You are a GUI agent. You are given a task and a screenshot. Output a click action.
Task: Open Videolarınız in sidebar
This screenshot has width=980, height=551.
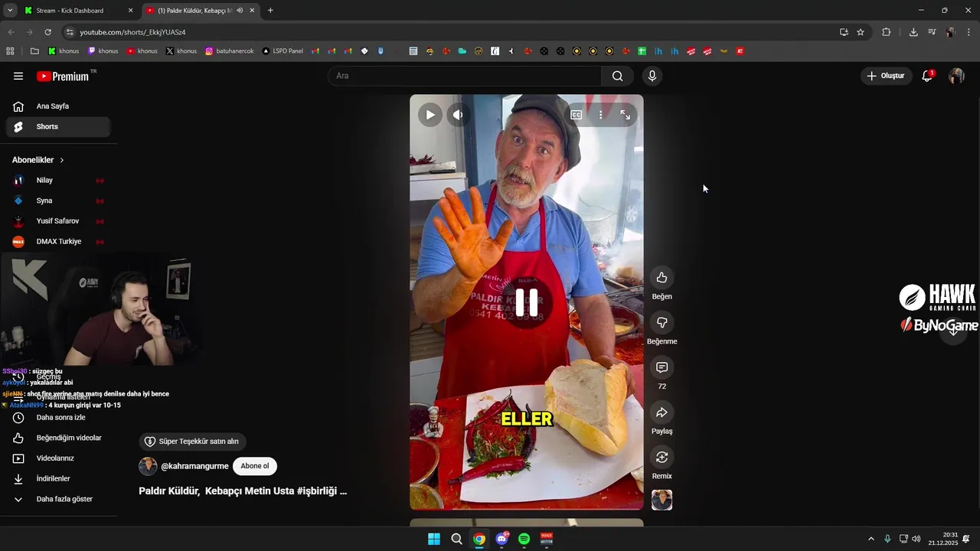pyautogui.click(x=58, y=458)
